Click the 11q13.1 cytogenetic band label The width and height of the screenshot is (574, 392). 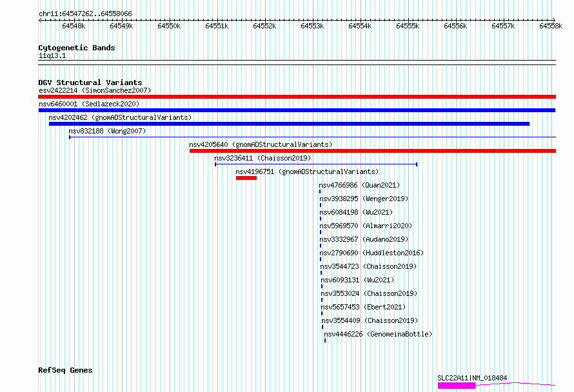click(x=52, y=55)
